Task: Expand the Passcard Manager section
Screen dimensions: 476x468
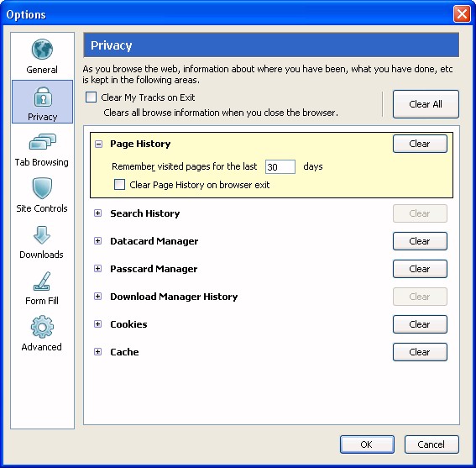Action: (x=97, y=268)
